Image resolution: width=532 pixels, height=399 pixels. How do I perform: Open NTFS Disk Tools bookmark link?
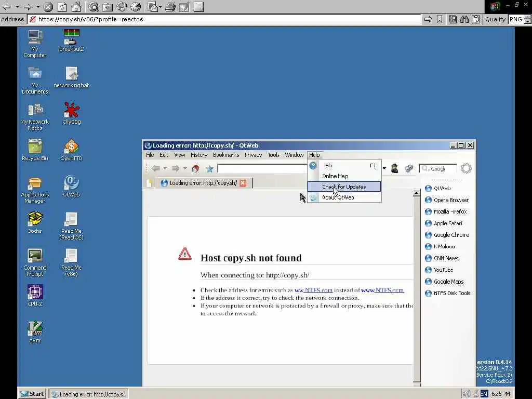[x=447, y=293]
